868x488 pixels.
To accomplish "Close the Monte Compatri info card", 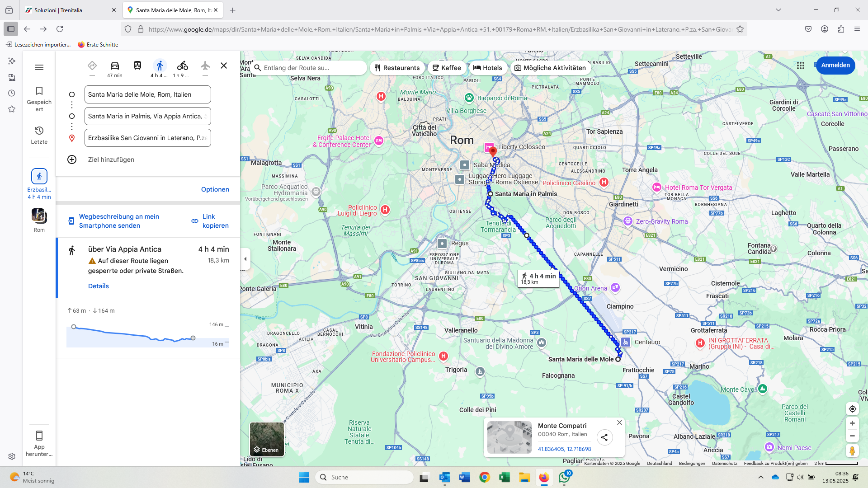I will click(x=619, y=422).
